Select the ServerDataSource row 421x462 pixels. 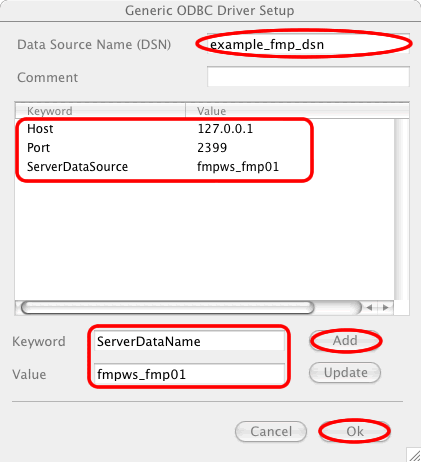205,167
